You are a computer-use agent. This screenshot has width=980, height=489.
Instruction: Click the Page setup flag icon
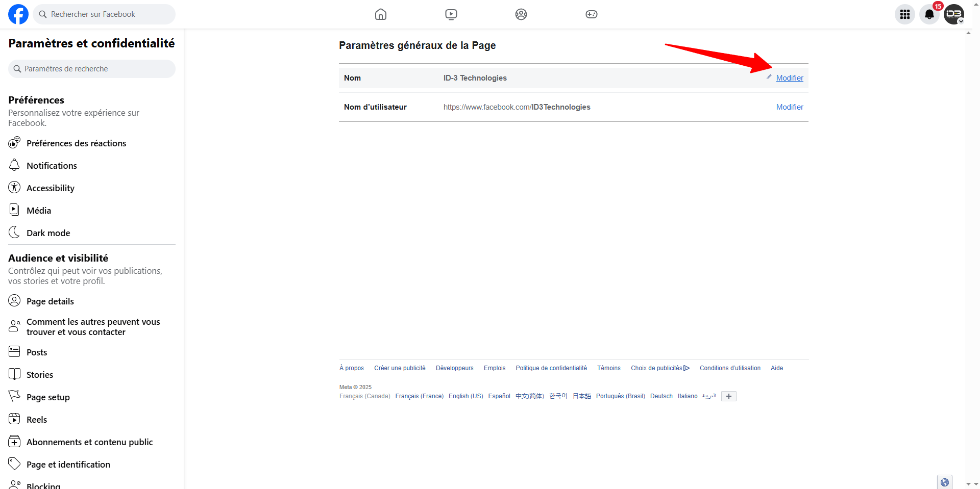(14, 396)
